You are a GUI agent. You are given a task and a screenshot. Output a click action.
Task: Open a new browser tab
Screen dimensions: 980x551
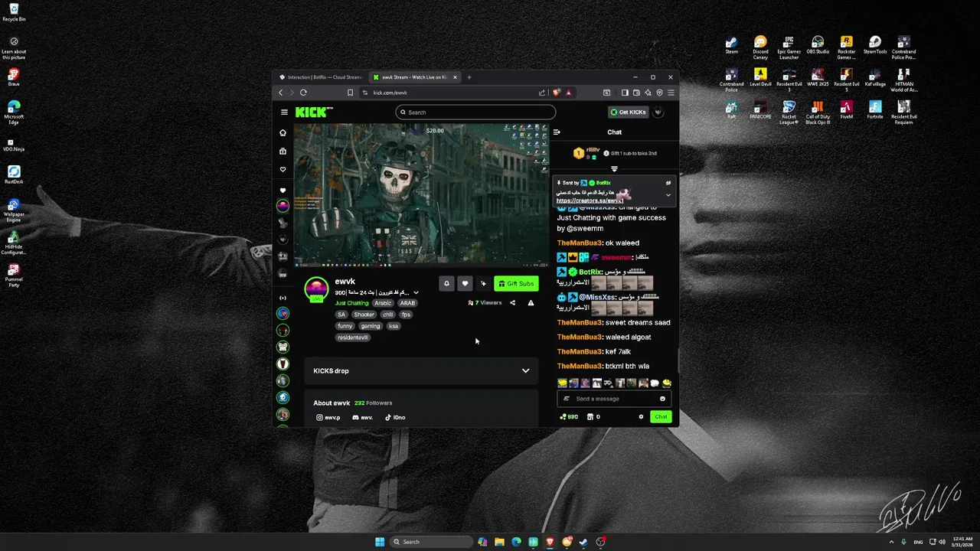[469, 77]
